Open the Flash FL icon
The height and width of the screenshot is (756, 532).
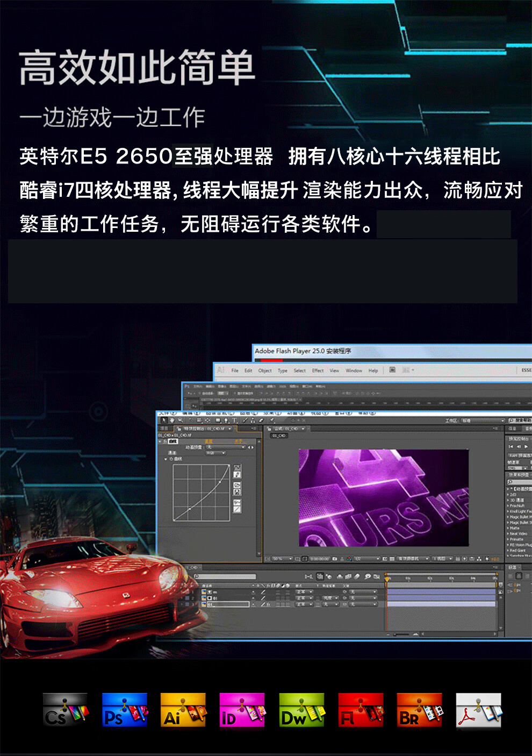tap(361, 710)
